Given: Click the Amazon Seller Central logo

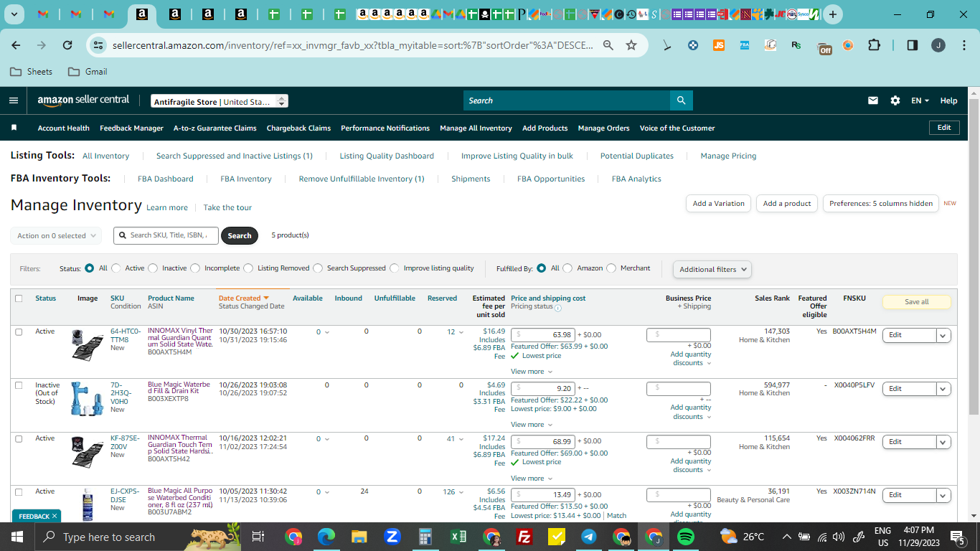Looking at the screenshot, I should (x=83, y=100).
